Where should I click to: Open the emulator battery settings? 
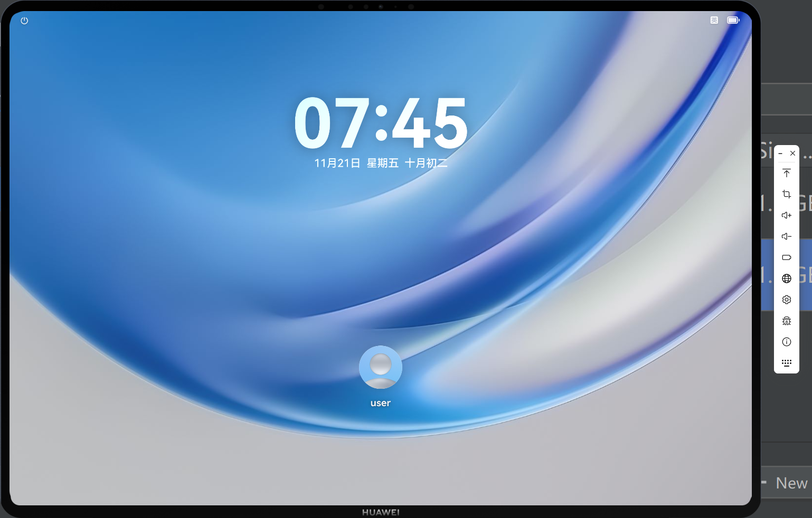click(x=787, y=257)
